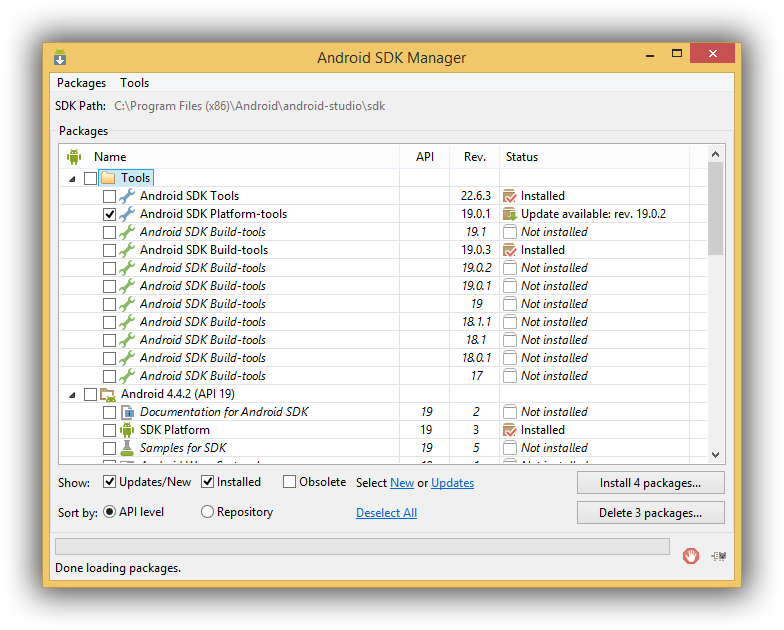
Task: Click Installed status icon for SDK Platform
Action: coord(510,430)
